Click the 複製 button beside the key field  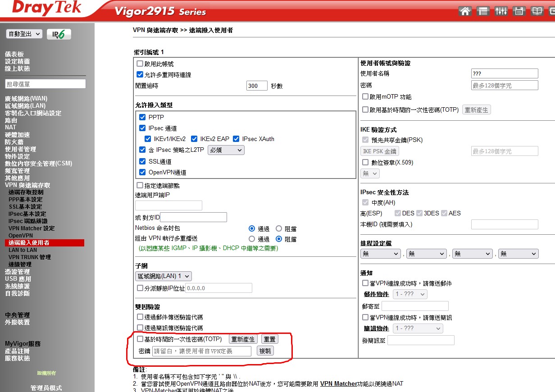(x=265, y=351)
